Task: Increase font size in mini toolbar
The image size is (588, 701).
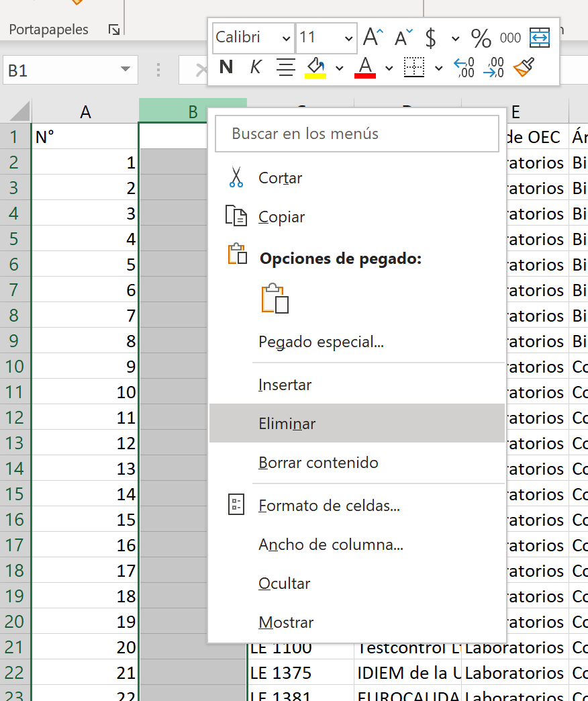Action: click(x=373, y=37)
